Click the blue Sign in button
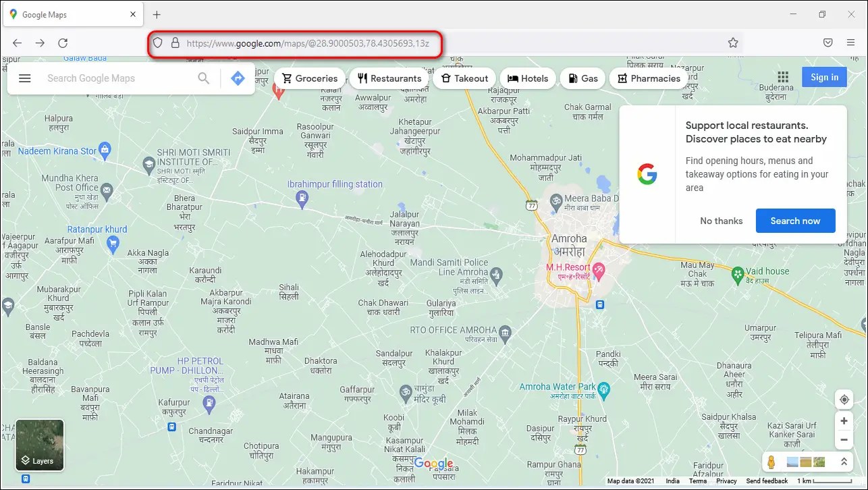The height and width of the screenshot is (490, 868). 824,77
